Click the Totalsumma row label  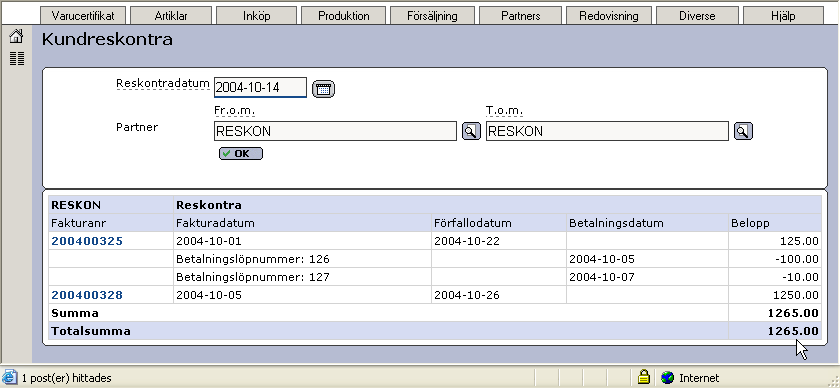[91, 331]
